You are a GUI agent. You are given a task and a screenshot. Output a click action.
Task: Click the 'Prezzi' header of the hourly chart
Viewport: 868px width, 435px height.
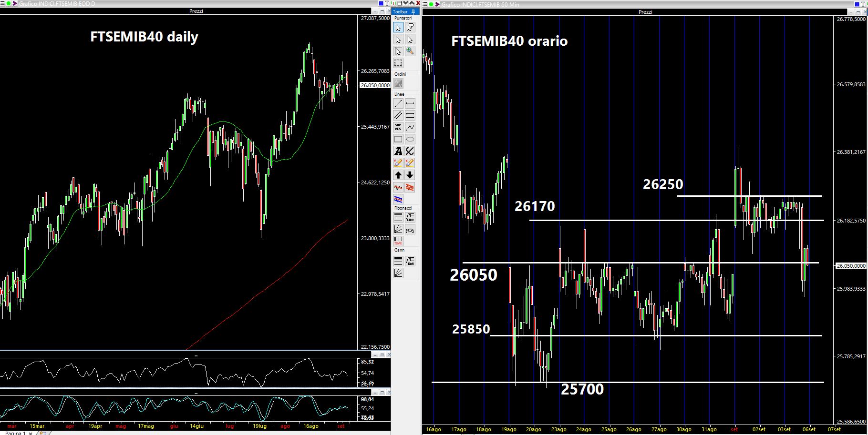pyautogui.click(x=645, y=12)
